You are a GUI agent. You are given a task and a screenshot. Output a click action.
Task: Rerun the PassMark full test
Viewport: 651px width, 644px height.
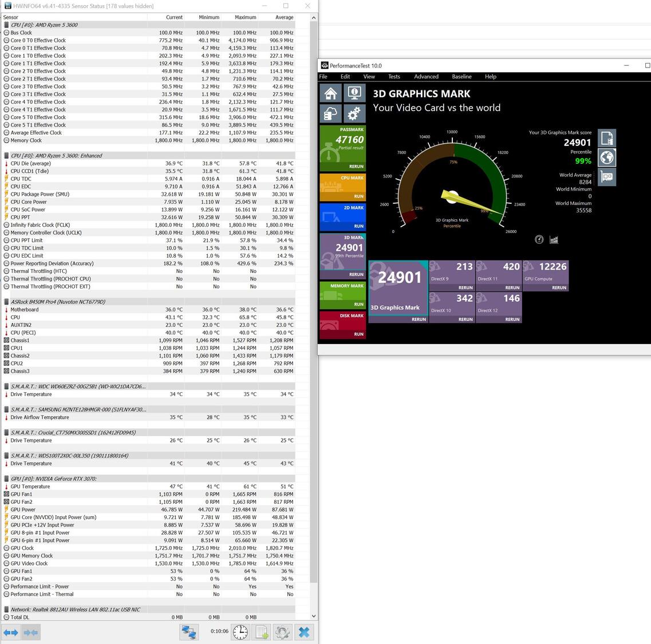[356, 167]
